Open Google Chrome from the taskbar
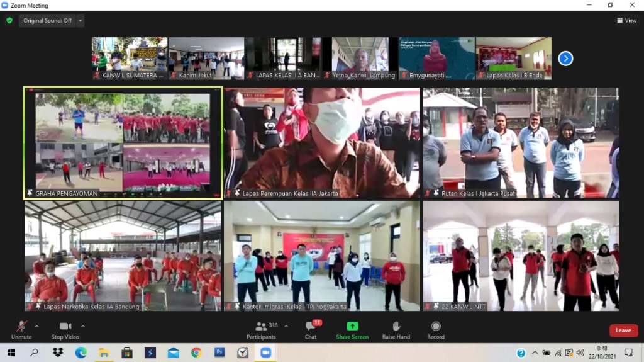Image resolution: width=644 pixels, height=362 pixels. tap(196, 353)
